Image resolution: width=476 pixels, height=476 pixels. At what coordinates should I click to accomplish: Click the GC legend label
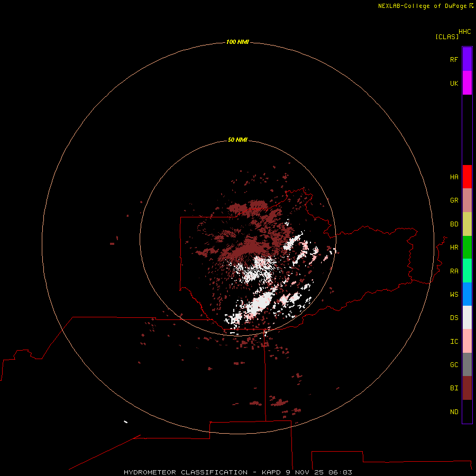[x=454, y=365]
